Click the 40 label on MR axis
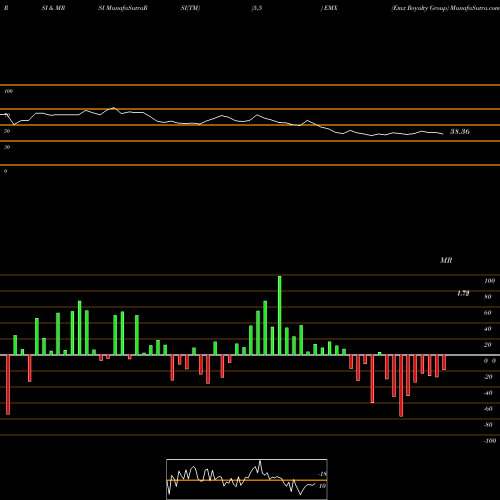Screen dimensions: 500x500 tap(488, 329)
